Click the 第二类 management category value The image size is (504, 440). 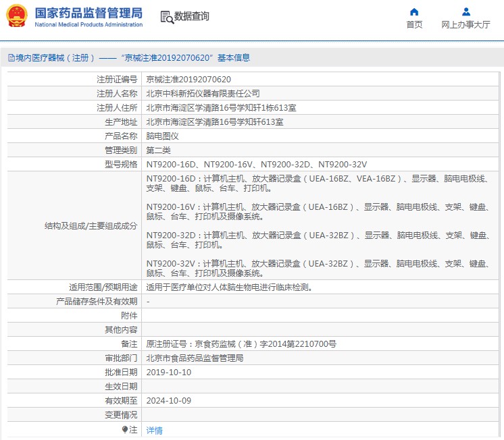pyautogui.click(x=159, y=150)
